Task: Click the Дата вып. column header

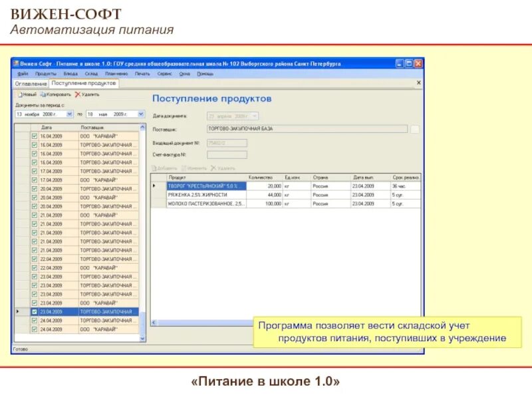Action: 370,178
